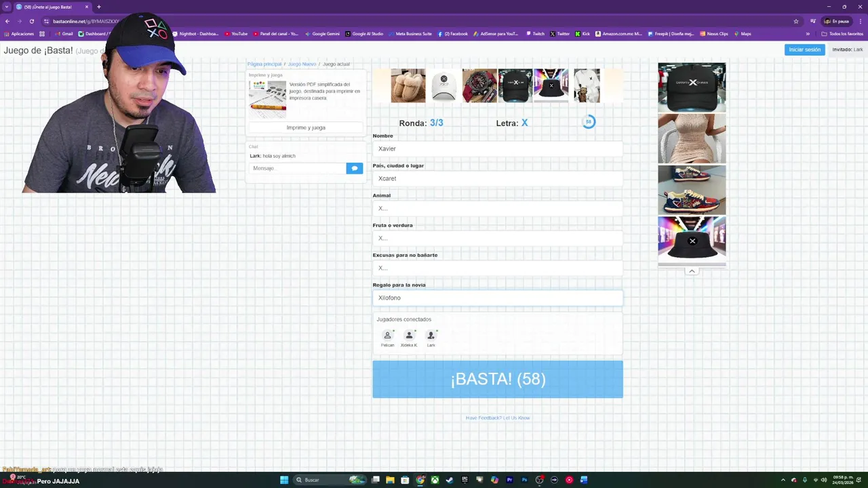Image resolution: width=868 pixels, height=488 pixels.
Task: Open a new browser tab
Action: point(98,7)
